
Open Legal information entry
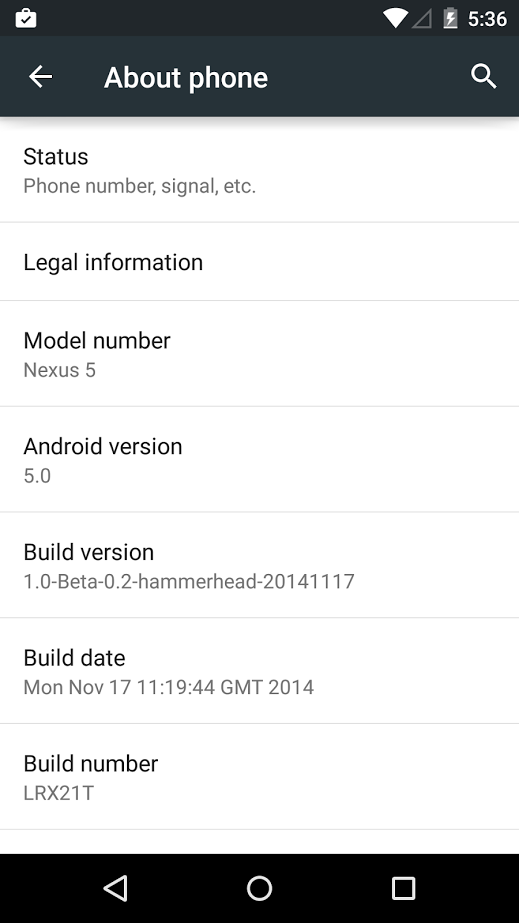tap(260, 262)
